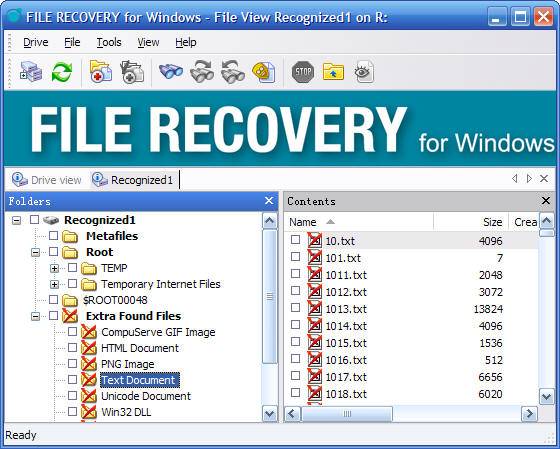The image size is (560, 449).
Task: Click the Contents horizontal scrollbar thumb
Action: [x=347, y=414]
